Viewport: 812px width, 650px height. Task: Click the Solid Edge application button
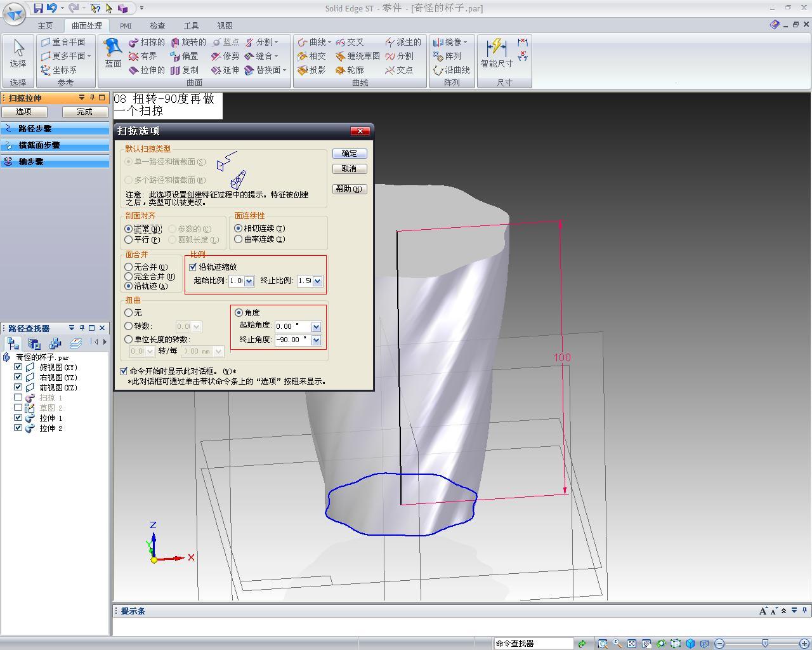[14, 13]
